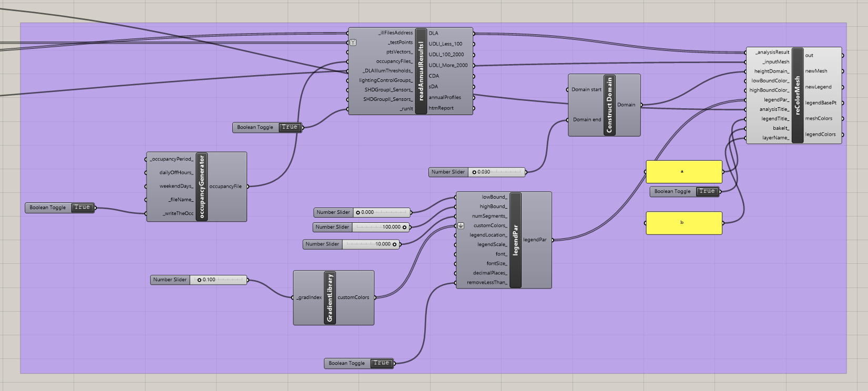Click the customColors output on GradientLibrary

tap(353, 297)
